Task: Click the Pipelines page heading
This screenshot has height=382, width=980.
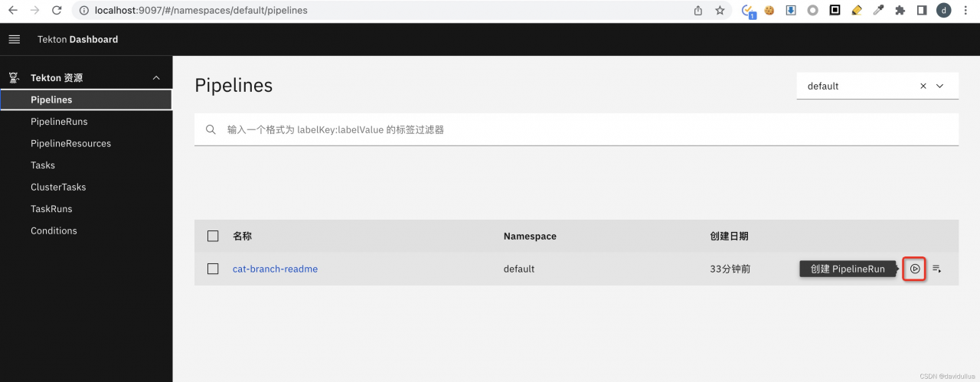Action: click(x=234, y=86)
